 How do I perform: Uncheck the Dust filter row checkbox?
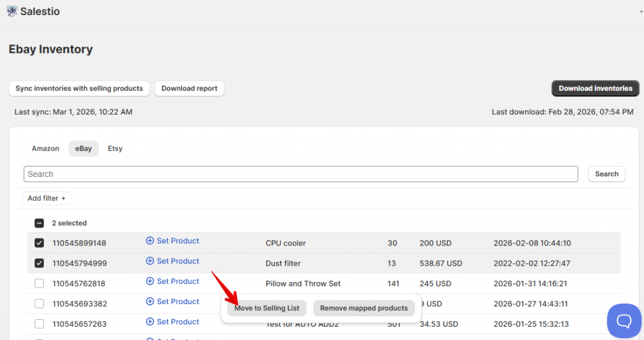[39, 263]
